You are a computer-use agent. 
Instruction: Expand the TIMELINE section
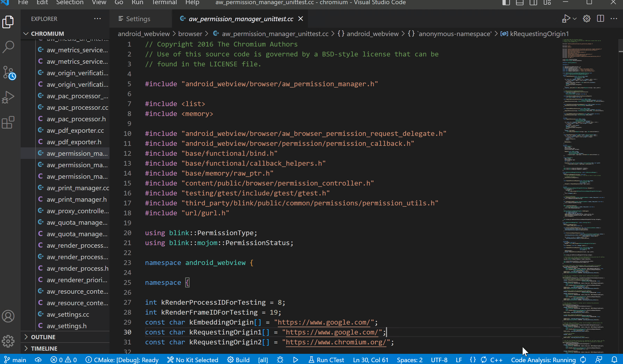pos(44,349)
